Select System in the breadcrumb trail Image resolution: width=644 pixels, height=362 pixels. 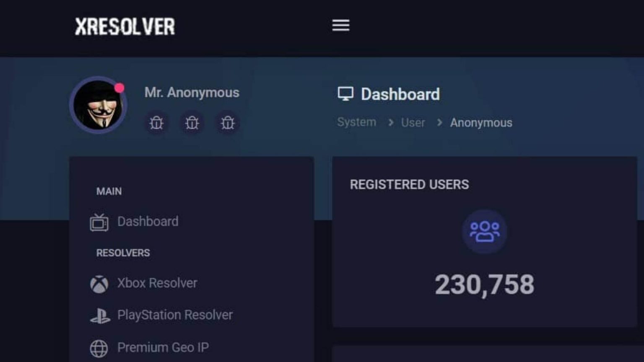click(x=356, y=122)
